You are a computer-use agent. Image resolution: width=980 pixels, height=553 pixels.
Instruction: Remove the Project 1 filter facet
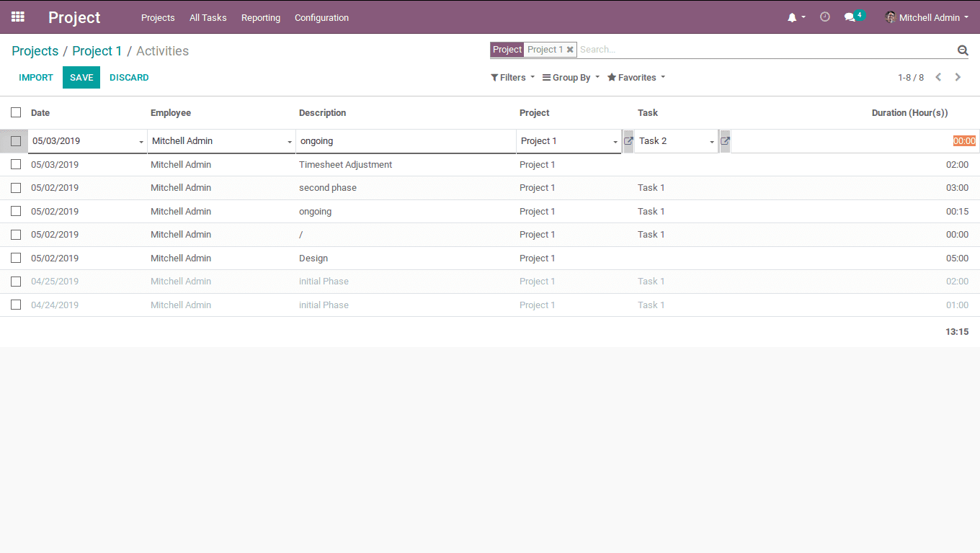tap(570, 50)
